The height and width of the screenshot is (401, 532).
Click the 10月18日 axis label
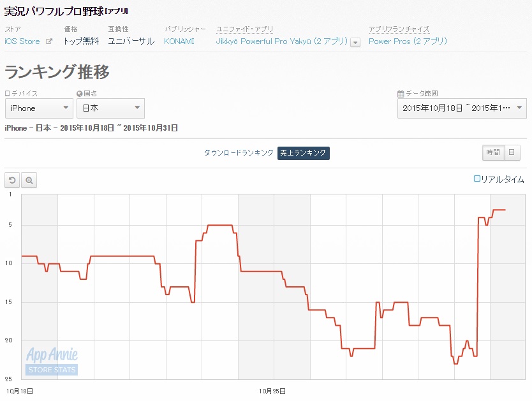(x=20, y=391)
